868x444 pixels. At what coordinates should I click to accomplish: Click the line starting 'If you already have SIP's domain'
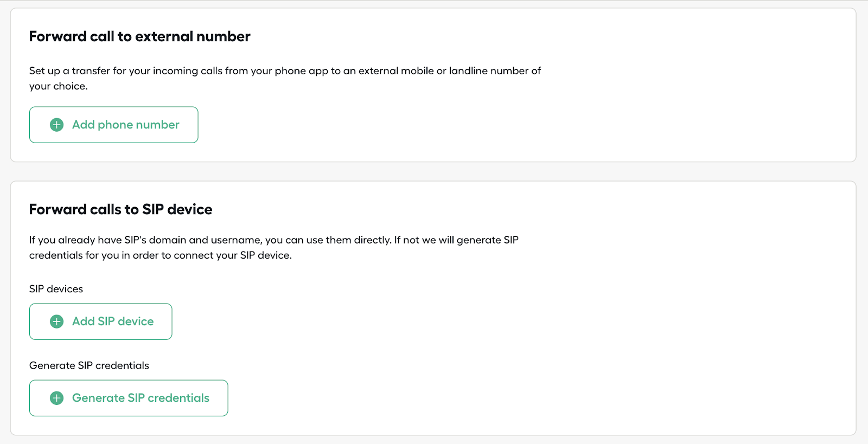click(x=274, y=240)
